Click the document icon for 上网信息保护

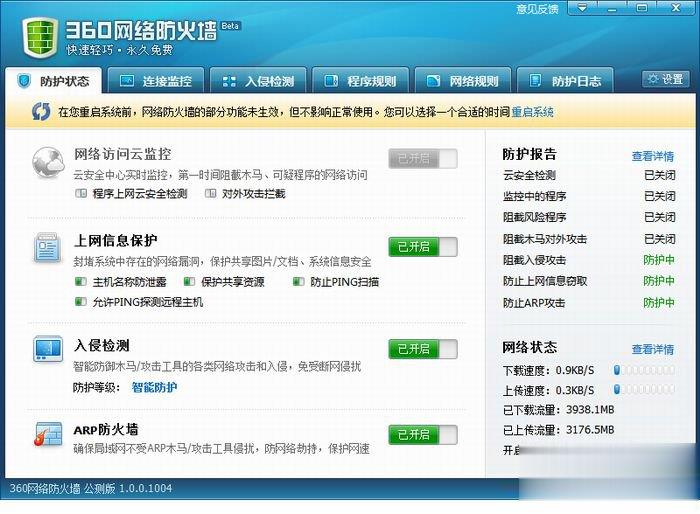pyautogui.click(x=47, y=247)
